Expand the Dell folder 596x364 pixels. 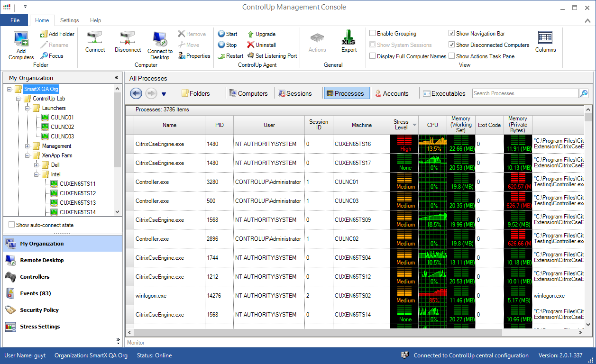click(x=37, y=165)
